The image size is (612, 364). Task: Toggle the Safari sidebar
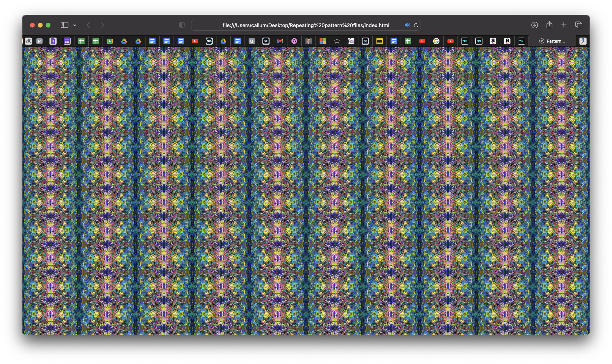tap(65, 25)
